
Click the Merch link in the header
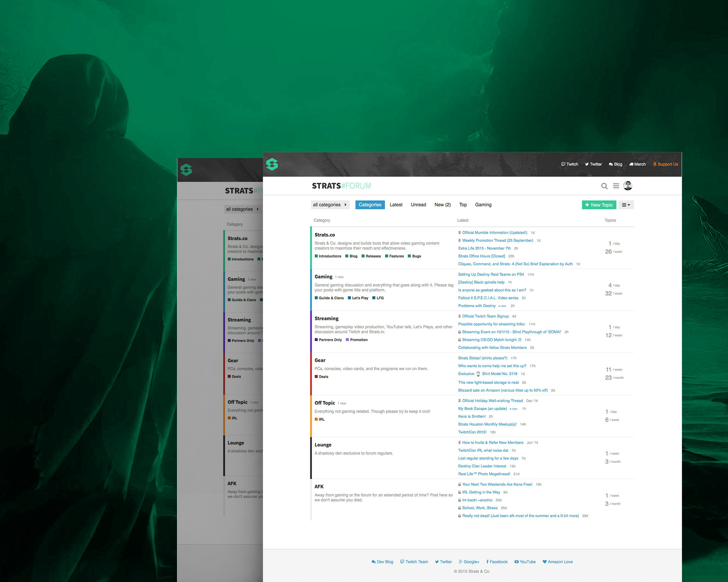click(637, 164)
